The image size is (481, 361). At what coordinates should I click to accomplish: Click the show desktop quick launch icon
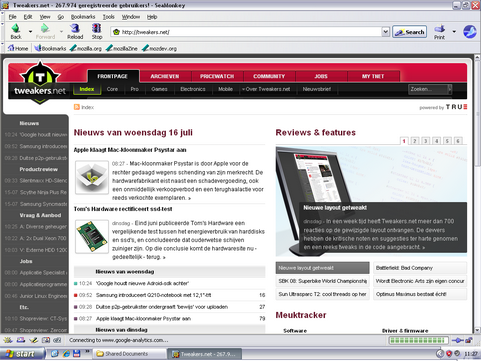tap(55, 354)
